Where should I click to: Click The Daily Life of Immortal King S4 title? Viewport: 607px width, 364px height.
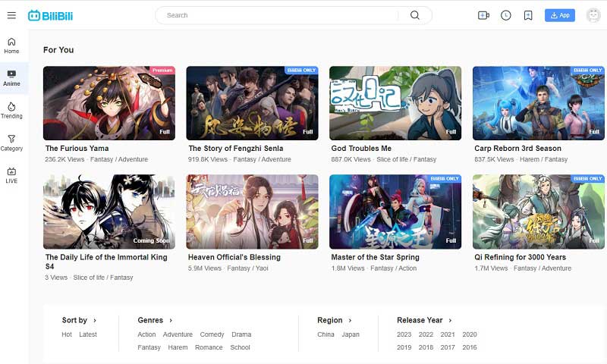[106, 262]
